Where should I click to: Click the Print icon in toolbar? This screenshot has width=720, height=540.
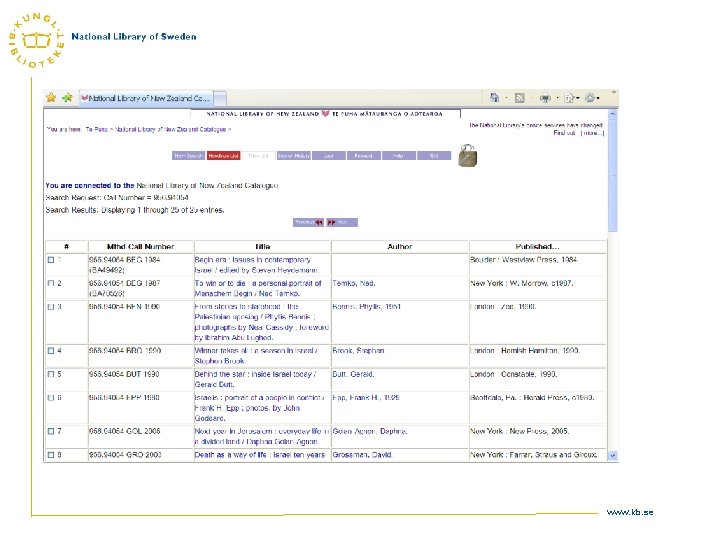(545, 98)
